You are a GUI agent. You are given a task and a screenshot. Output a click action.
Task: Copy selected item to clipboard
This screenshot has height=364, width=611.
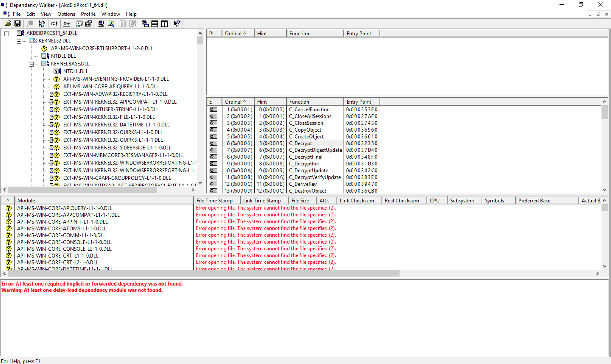pos(30,24)
